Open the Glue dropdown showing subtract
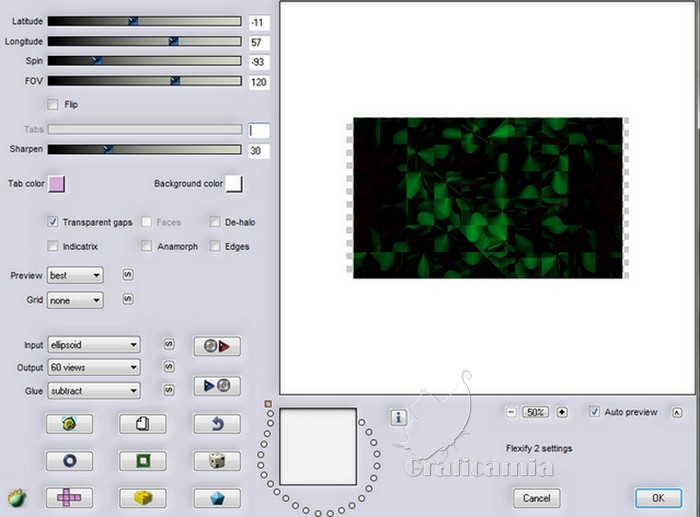 pos(94,391)
